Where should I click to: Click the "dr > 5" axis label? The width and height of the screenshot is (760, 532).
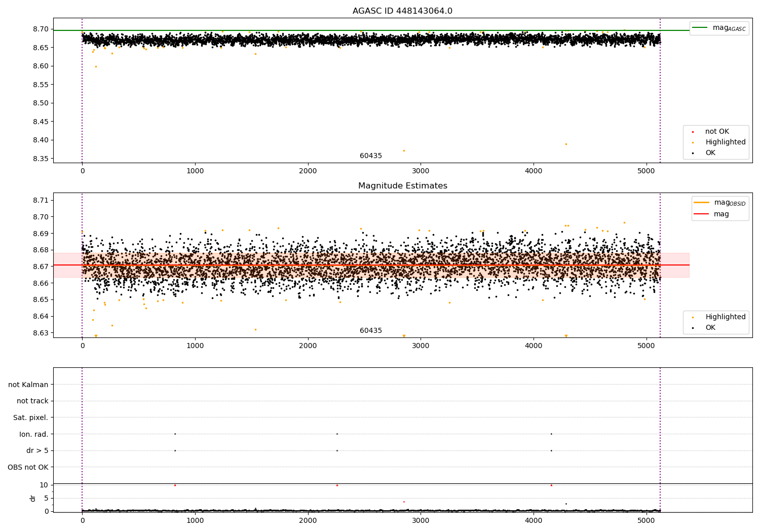(37, 451)
